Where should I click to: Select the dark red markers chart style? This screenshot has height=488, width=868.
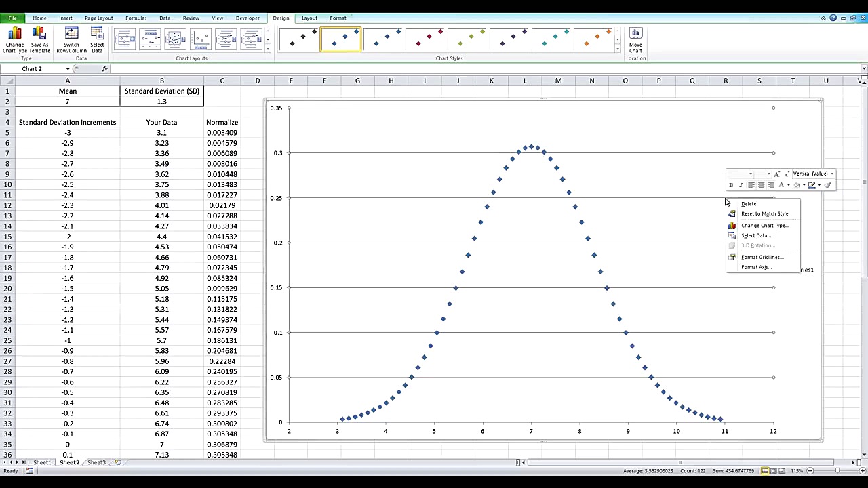(425, 39)
